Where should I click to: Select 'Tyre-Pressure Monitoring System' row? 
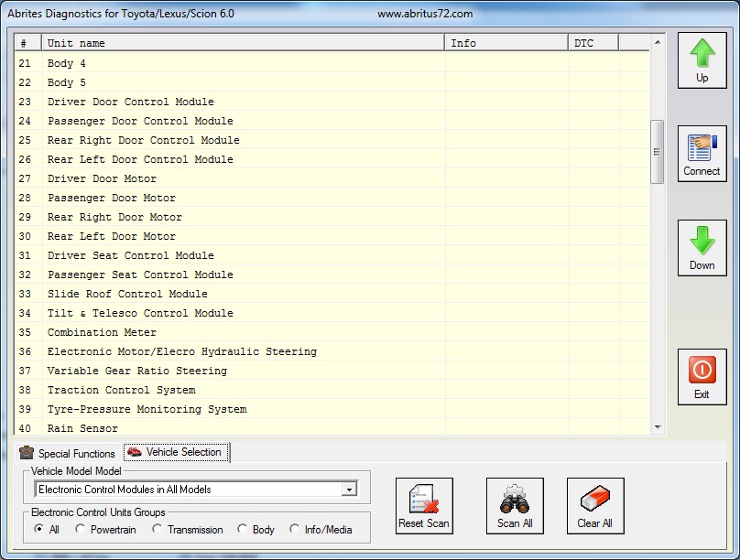click(332, 409)
